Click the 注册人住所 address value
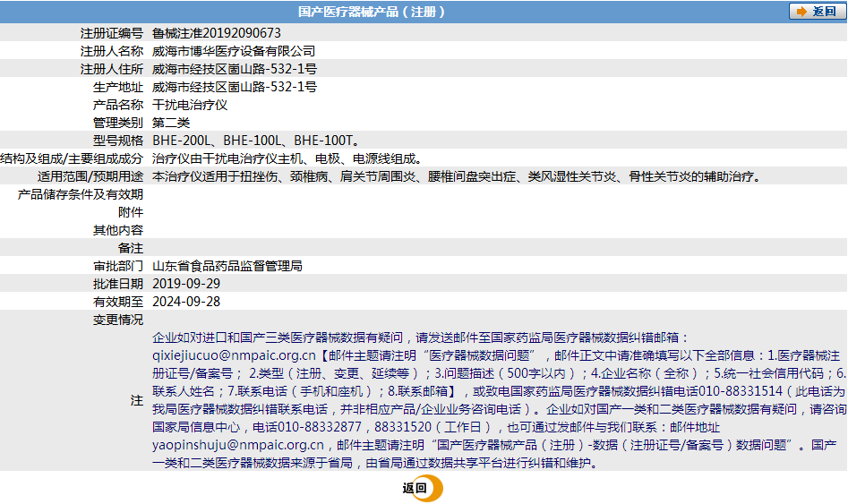Image resolution: width=848 pixels, height=504 pixels. [x=235, y=69]
